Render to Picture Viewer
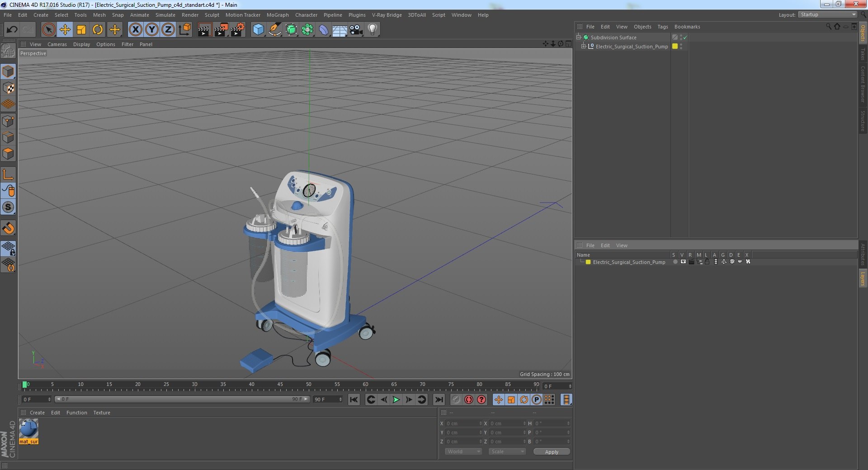The height and width of the screenshot is (470, 868). (221, 30)
